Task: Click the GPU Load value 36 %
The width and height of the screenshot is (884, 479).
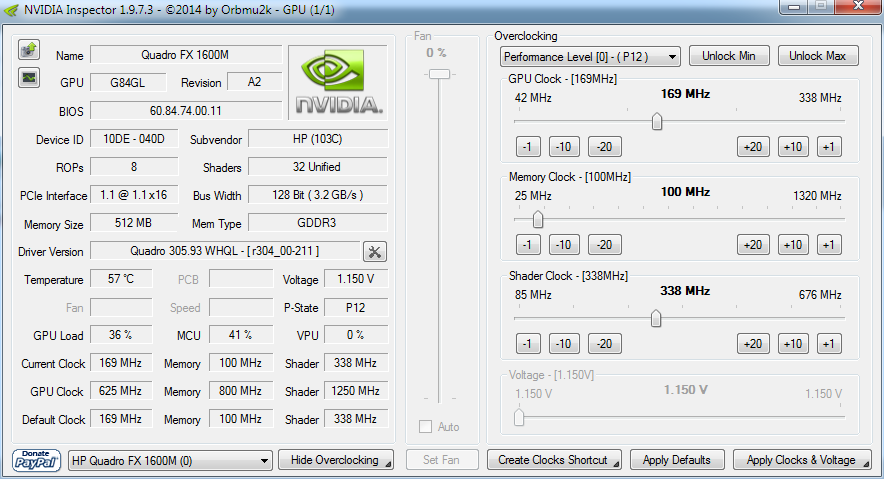Action: (x=121, y=335)
